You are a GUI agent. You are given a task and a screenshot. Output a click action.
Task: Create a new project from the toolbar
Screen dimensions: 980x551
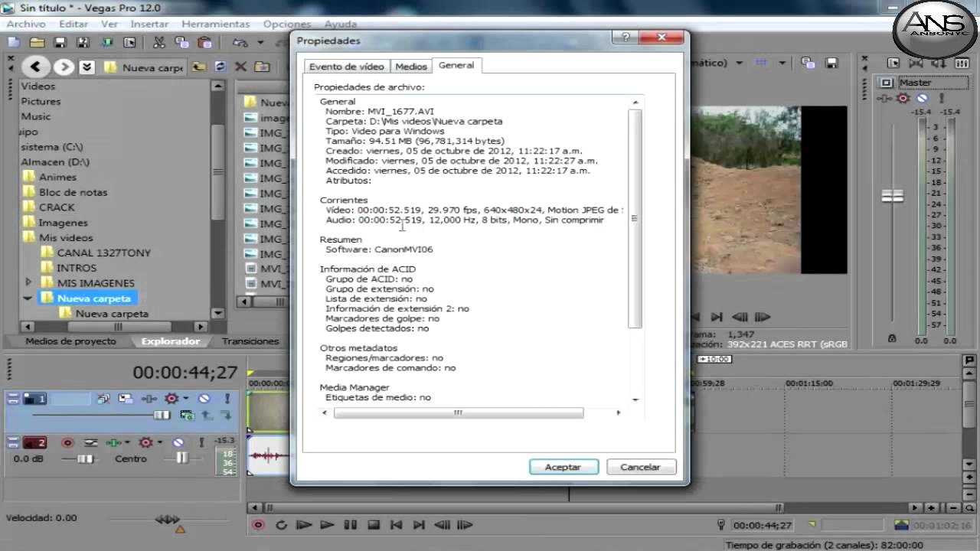coord(14,43)
